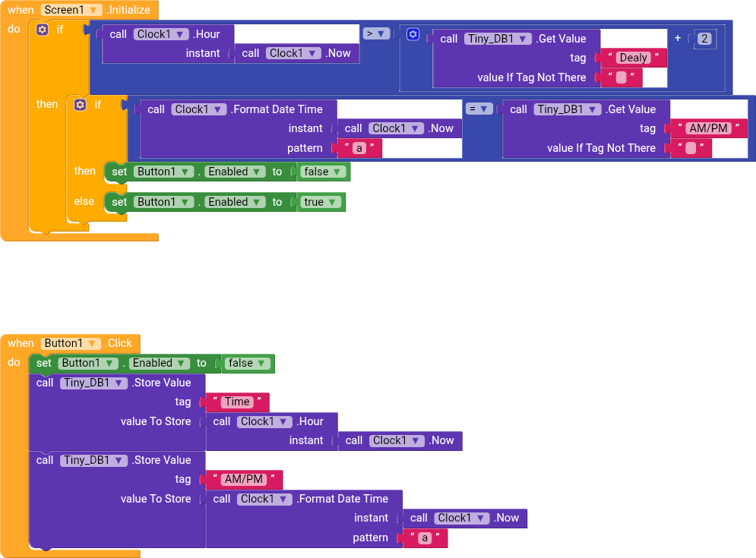Change the equals comparison operator dropdown

pos(479,109)
